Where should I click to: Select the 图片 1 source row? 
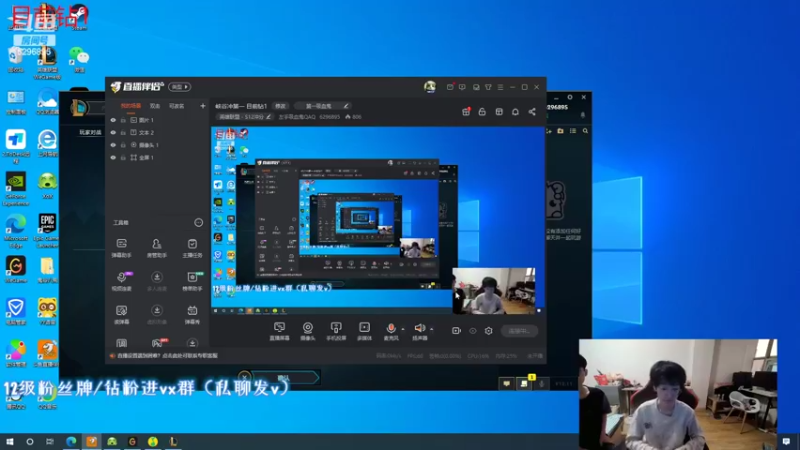point(158,120)
